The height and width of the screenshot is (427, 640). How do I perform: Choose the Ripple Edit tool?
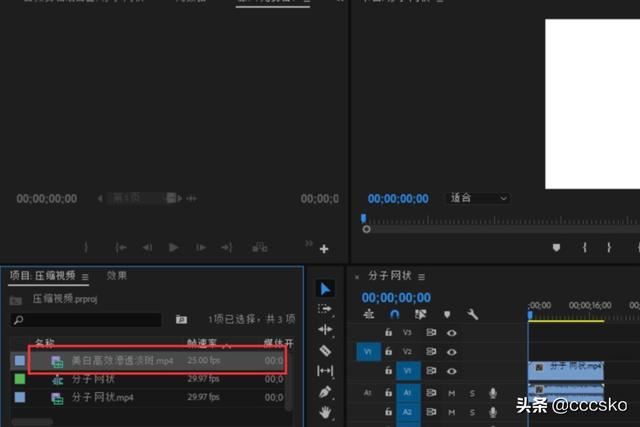click(325, 330)
